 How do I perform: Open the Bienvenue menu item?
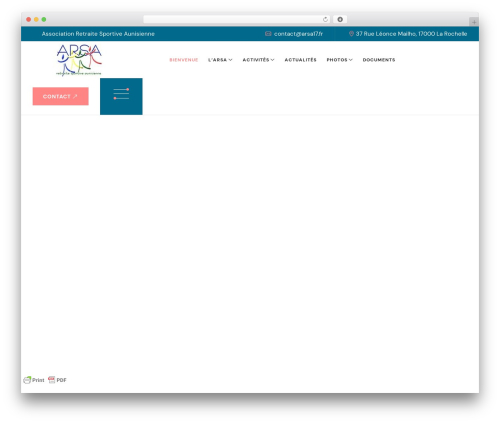184,60
